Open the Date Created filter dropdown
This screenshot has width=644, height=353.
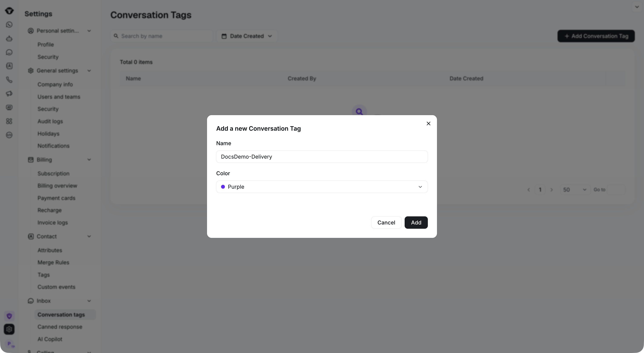coord(247,36)
